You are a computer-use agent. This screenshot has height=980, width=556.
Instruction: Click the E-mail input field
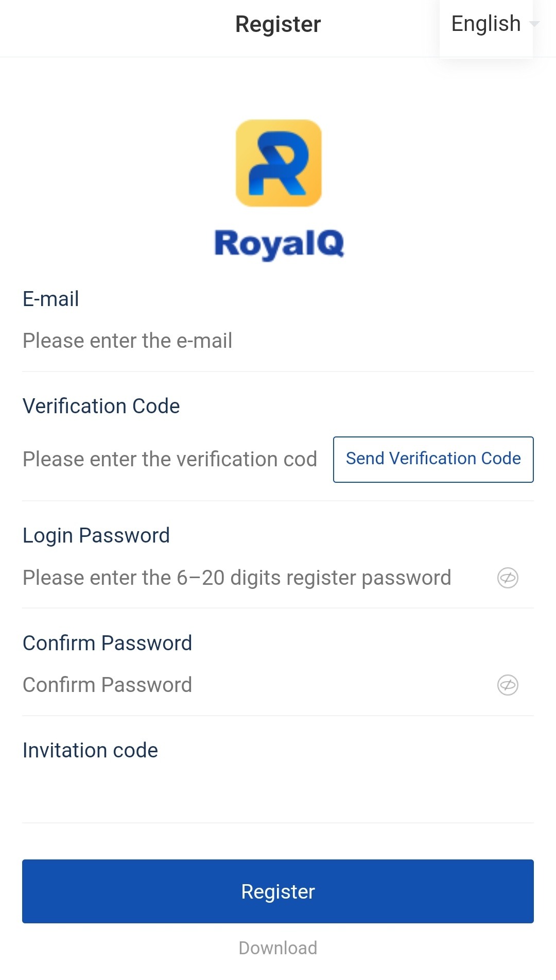(206, 340)
